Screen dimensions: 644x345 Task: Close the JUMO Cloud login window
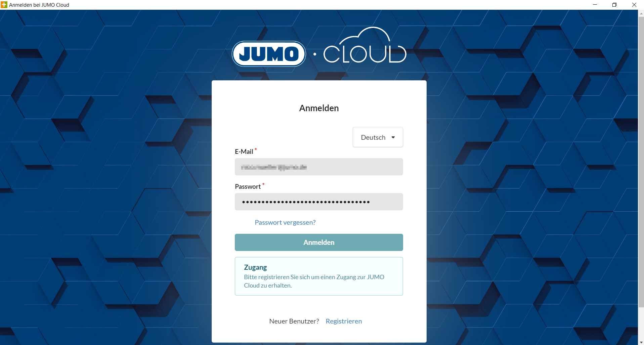click(634, 5)
